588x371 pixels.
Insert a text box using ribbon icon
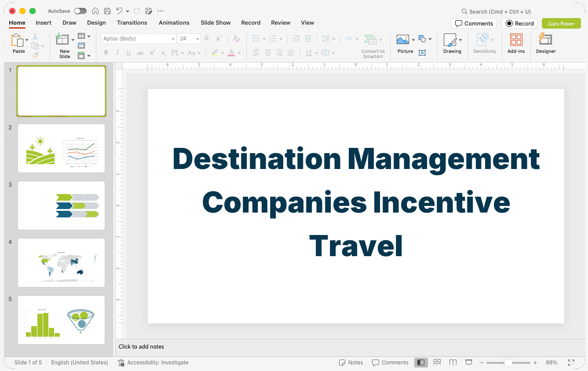(422, 53)
